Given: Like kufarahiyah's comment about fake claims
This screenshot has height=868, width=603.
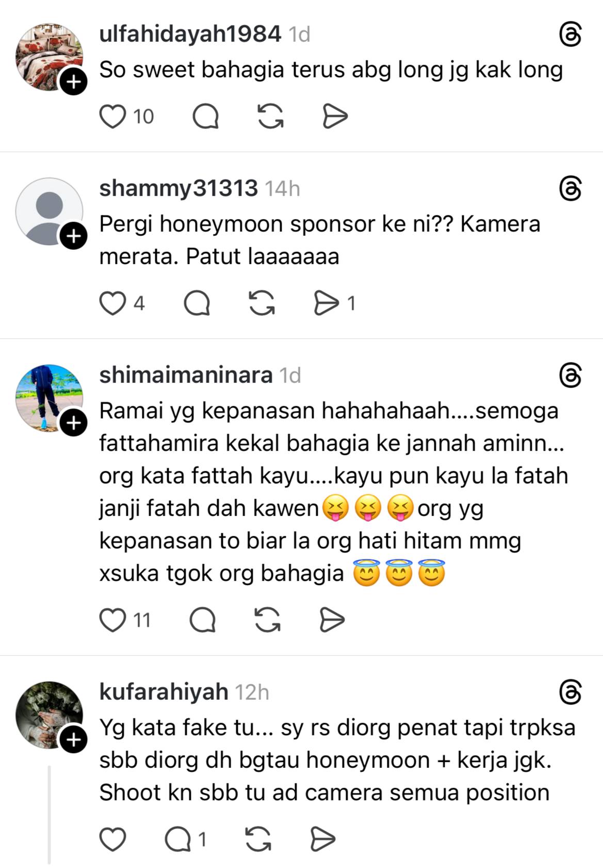Looking at the screenshot, I should [112, 839].
